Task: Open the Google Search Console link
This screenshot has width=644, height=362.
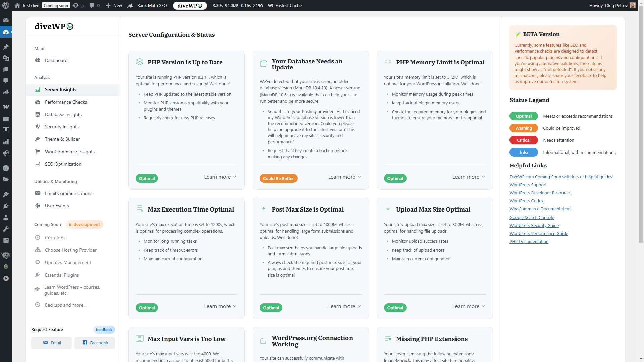Action: (x=532, y=217)
